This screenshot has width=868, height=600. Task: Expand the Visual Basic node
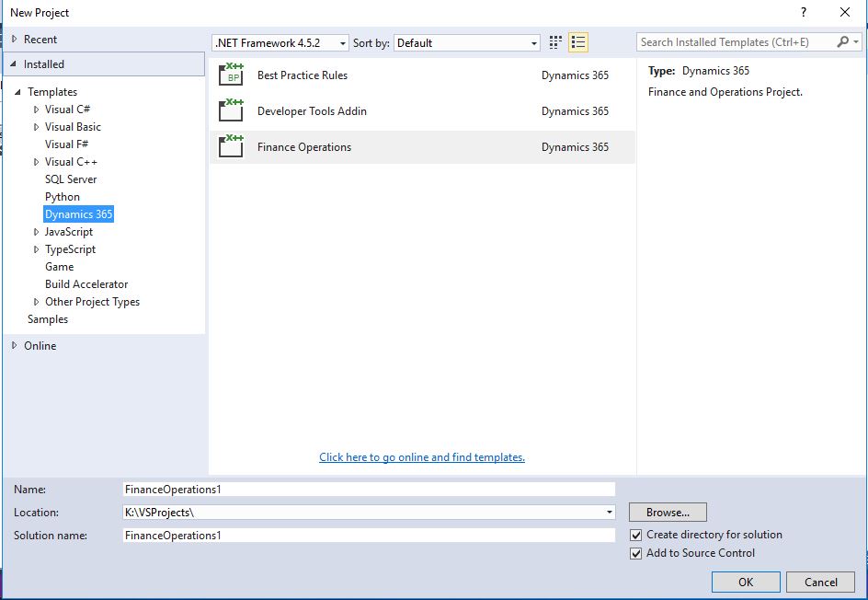point(37,127)
